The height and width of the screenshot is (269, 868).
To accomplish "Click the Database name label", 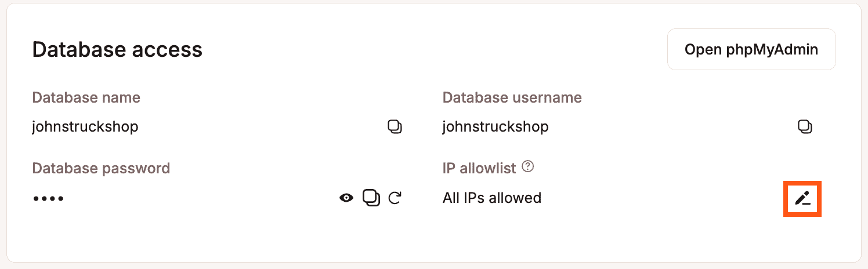I will (x=86, y=97).
